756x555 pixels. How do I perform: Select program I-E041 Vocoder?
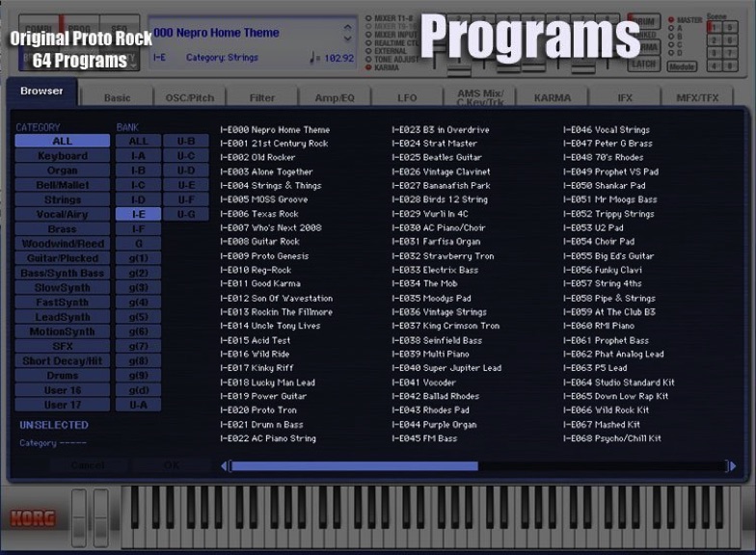click(x=423, y=383)
